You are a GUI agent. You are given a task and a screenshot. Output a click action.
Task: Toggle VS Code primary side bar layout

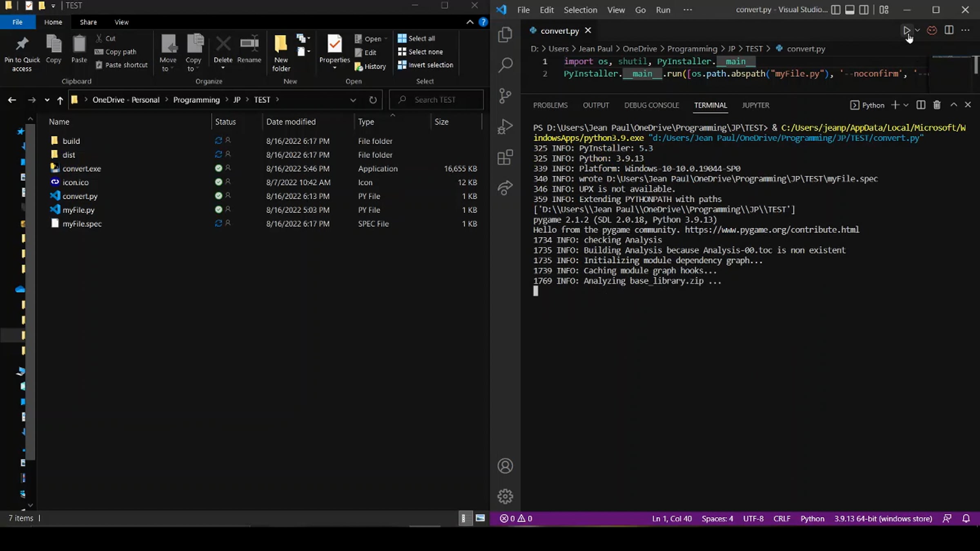coord(836,10)
